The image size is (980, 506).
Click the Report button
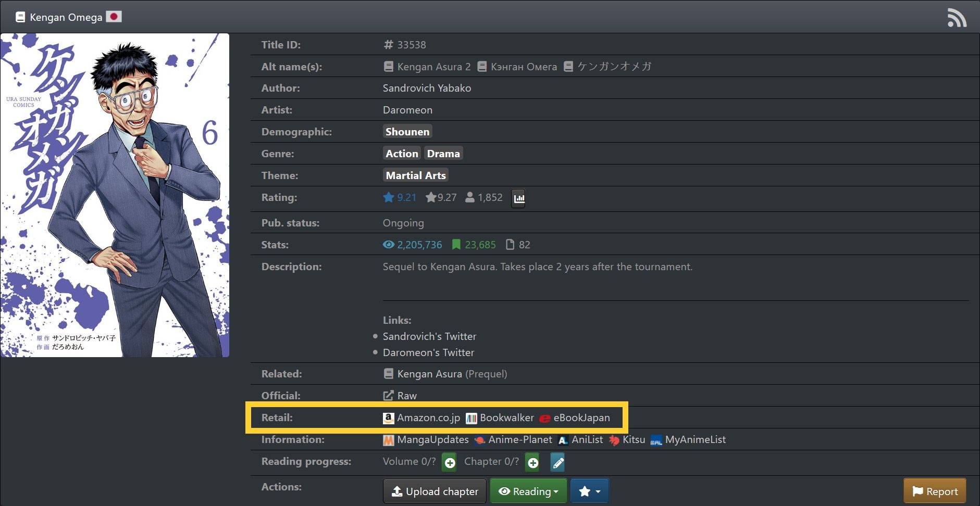935,491
